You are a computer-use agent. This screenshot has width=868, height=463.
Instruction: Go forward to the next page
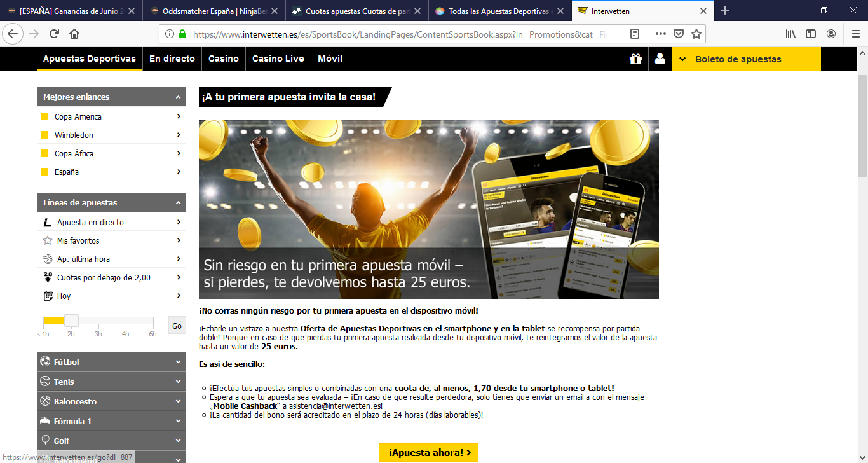pyautogui.click(x=34, y=34)
